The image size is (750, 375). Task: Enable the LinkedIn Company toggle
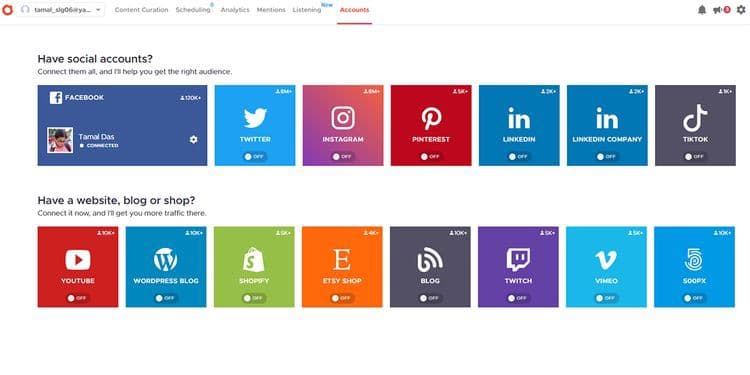click(607, 156)
